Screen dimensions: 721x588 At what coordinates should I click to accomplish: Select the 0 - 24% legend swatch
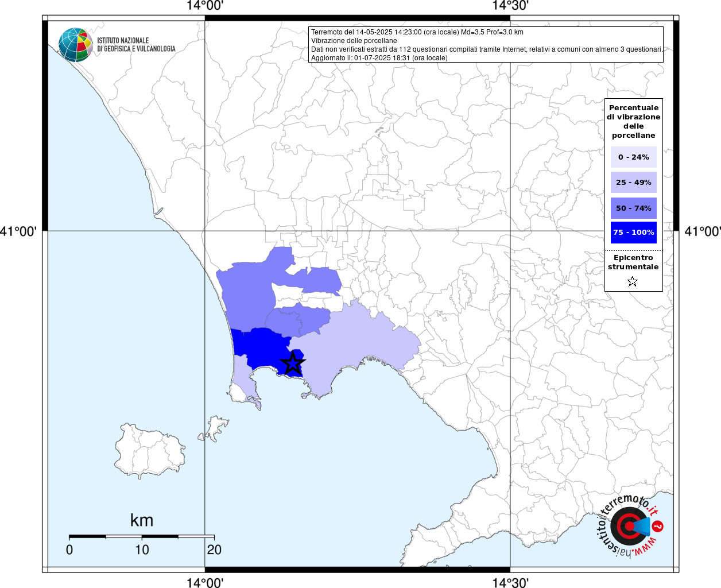634,157
